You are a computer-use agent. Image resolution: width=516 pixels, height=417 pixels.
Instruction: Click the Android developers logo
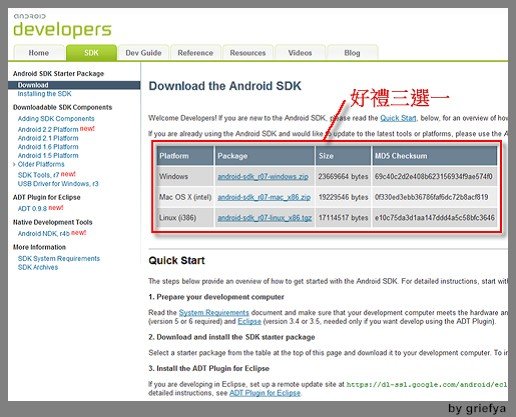coord(62,26)
